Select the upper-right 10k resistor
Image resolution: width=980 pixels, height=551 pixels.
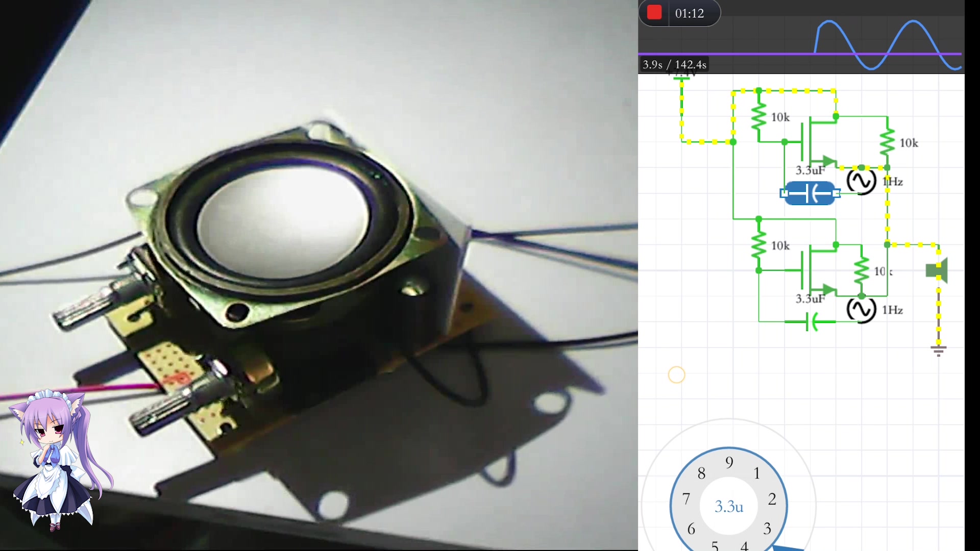(888, 142)
